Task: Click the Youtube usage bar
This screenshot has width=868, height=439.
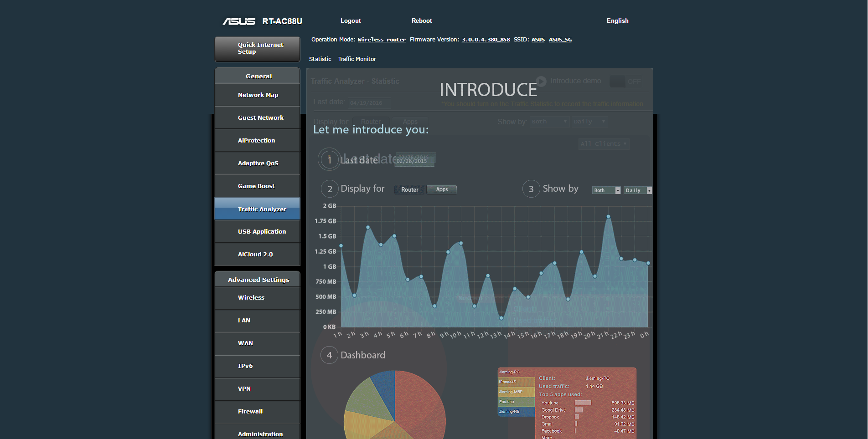Action: 583,403
